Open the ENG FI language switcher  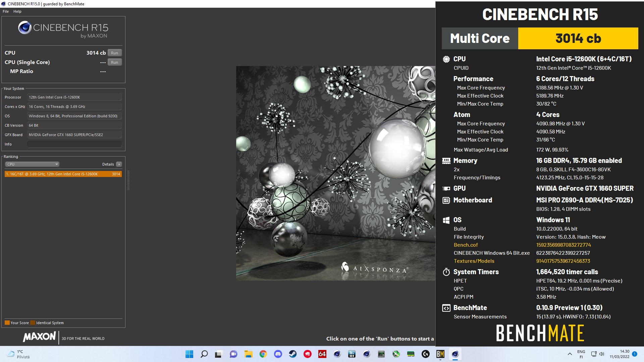tap(581, 354)
